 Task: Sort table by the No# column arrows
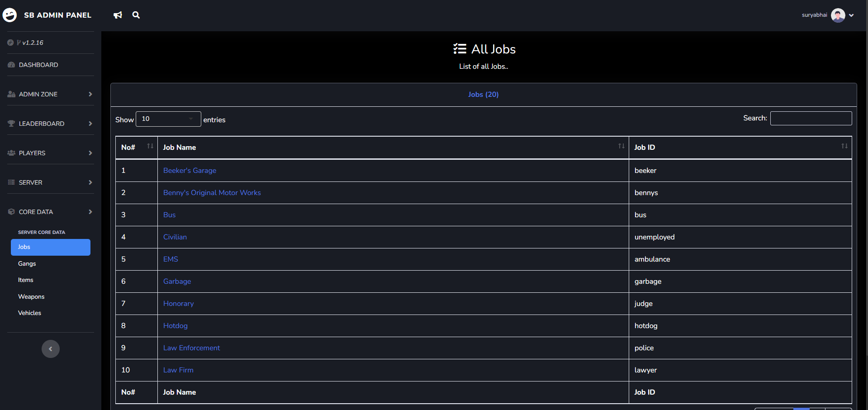pos(150,146)
